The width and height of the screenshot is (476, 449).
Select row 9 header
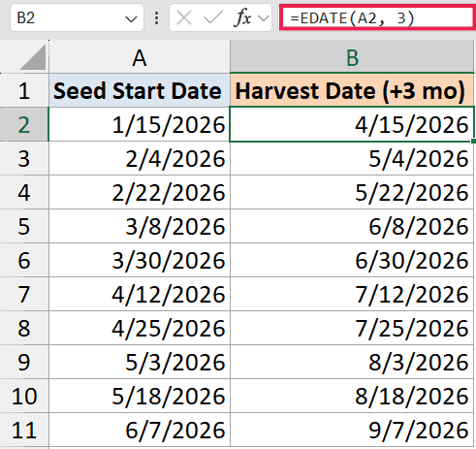[24, 363]
